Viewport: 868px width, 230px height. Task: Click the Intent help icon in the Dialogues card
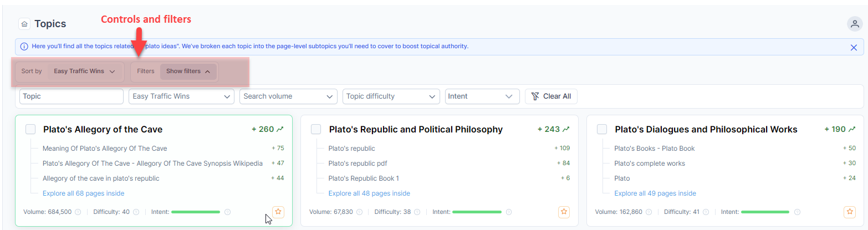point(797,212)
